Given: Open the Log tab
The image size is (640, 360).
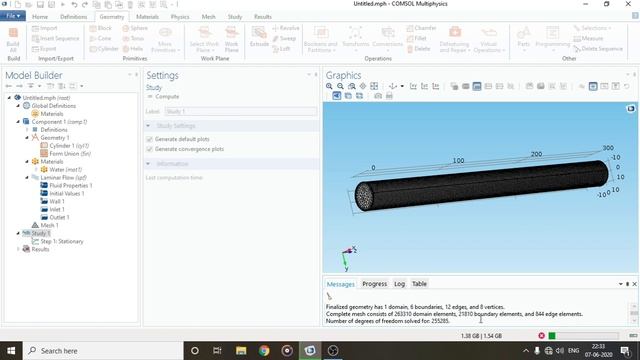Looking at the screenshot, I should 400,284.
